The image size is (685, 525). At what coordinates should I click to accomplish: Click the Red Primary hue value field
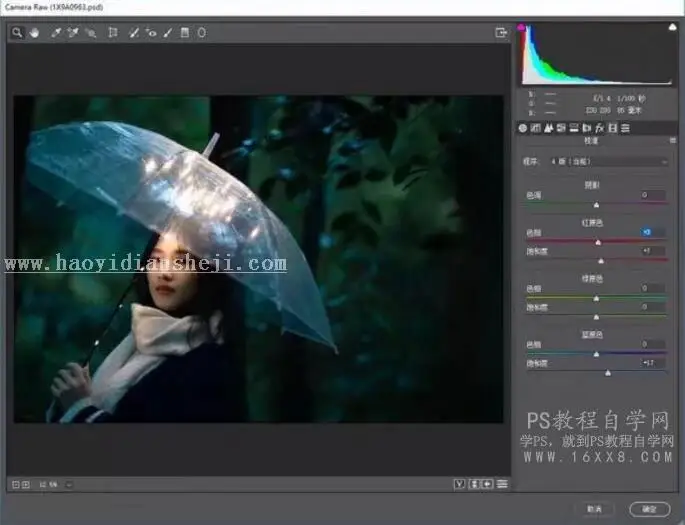point(653,232)
